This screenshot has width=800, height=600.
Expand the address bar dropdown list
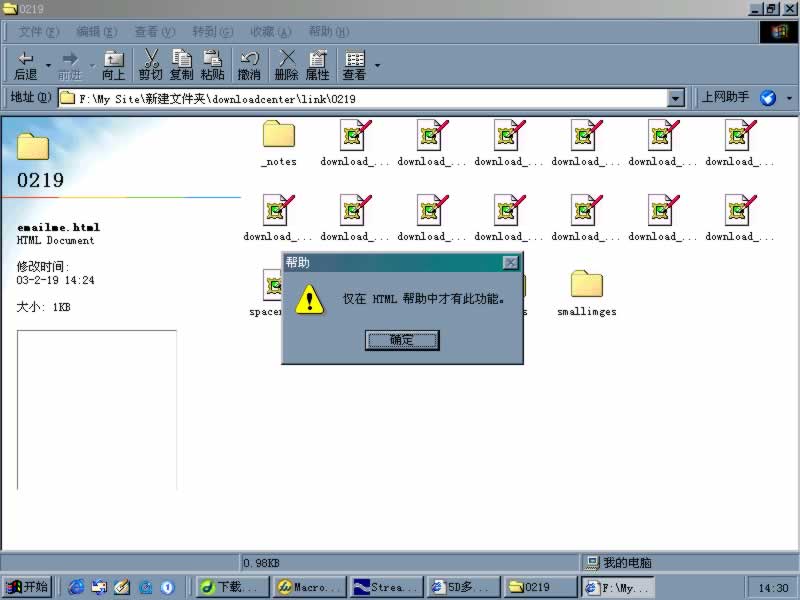click(676, 98)
